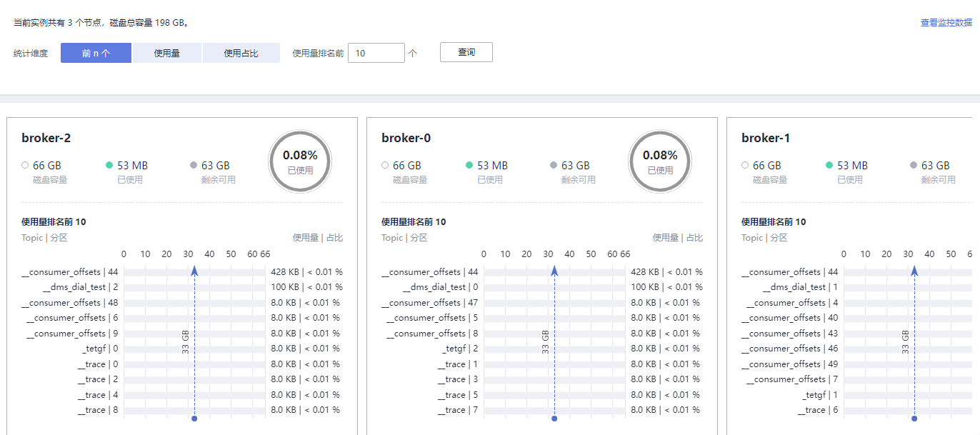Click the 33 GB marker label in broker-0

(x=546, y=341)
